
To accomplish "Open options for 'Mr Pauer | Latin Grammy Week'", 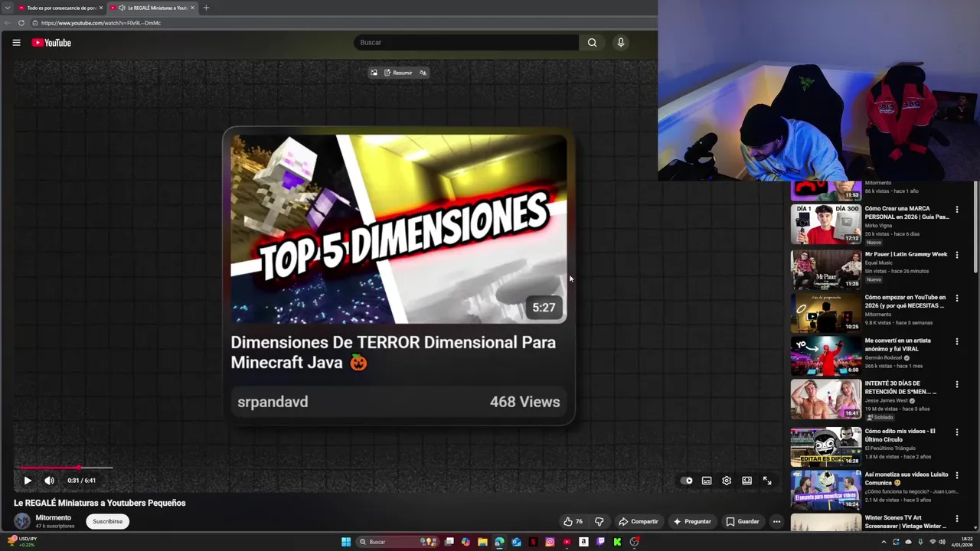I will click(x=956, y=255).
